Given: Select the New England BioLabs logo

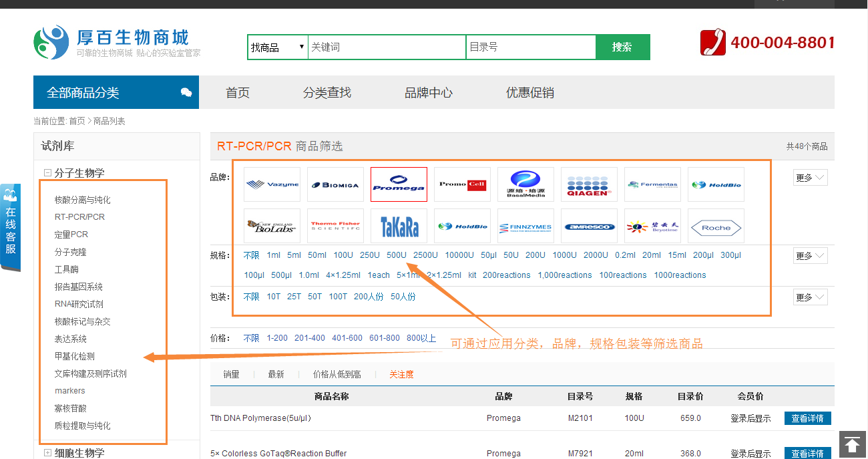Looking at the screenshot, I should [272, 226].
